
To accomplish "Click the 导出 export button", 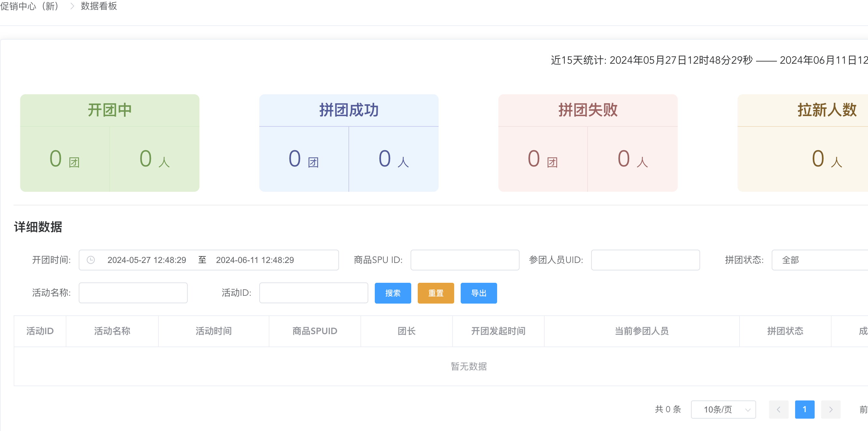I will [479, 293].
